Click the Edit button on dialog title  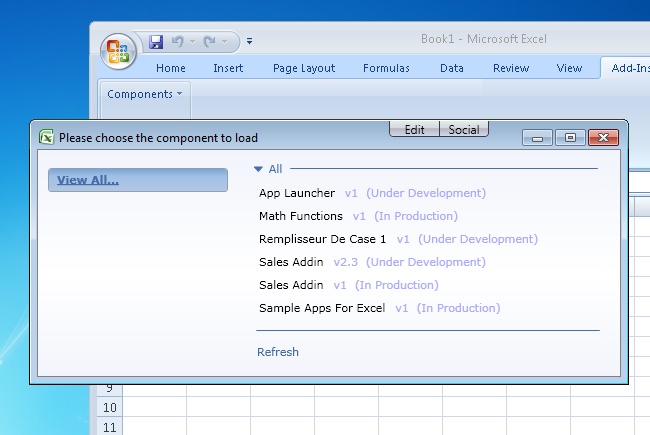(414, 129)
